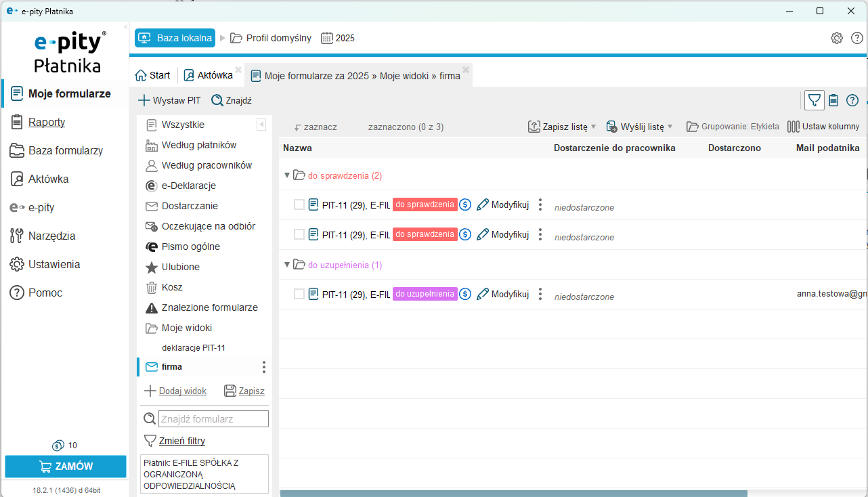The height and width of the screenshot is (497, 868).
Task: Open Raporty in the left sidebar
Action: coord(47,122)
